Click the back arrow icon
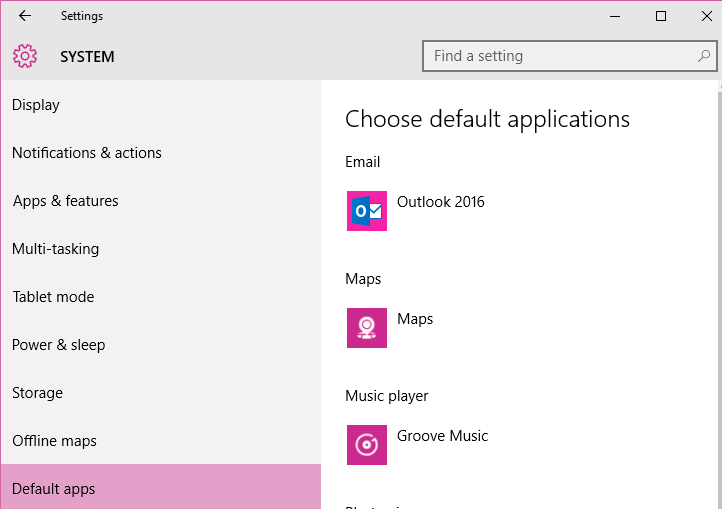Image resolution: width=722 pixels, height=509 pixels. (x=25, y=16)
